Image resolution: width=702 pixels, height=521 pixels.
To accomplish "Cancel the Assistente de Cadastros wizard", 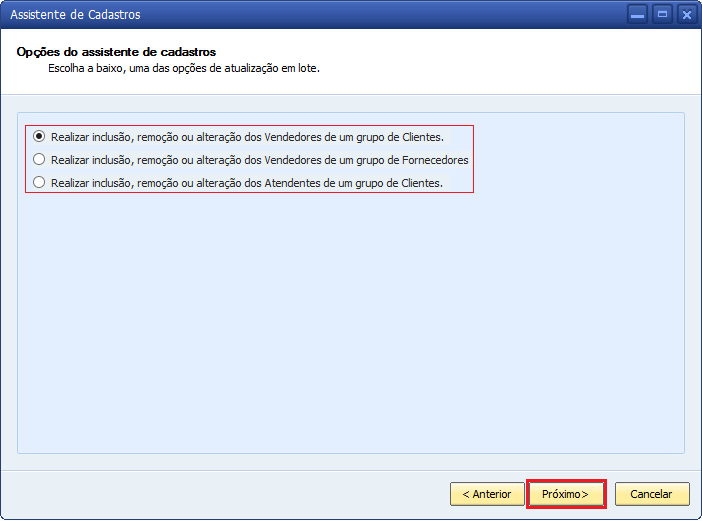I will [x=652, y=494].
